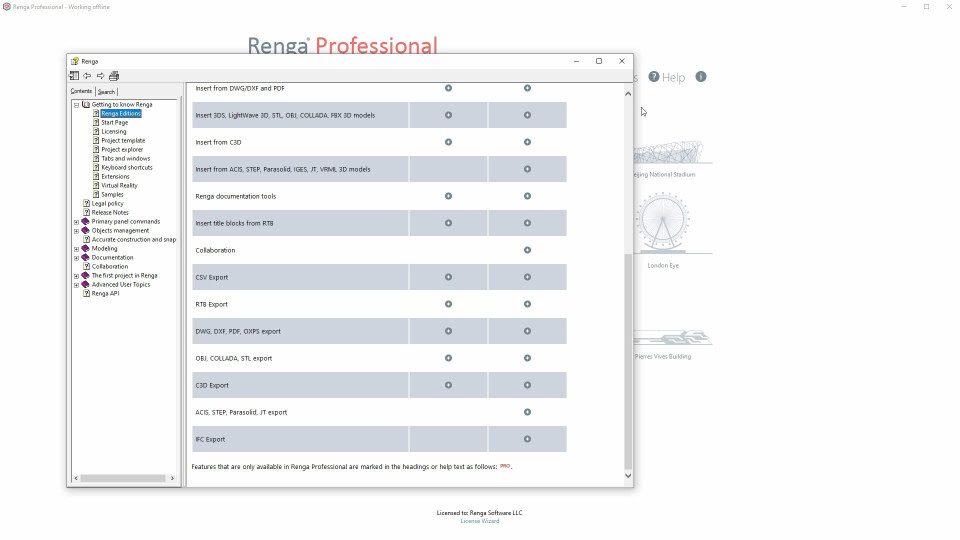Click the info icon beside Help
This screenshot has height=540, width=960.
[701, 77]
